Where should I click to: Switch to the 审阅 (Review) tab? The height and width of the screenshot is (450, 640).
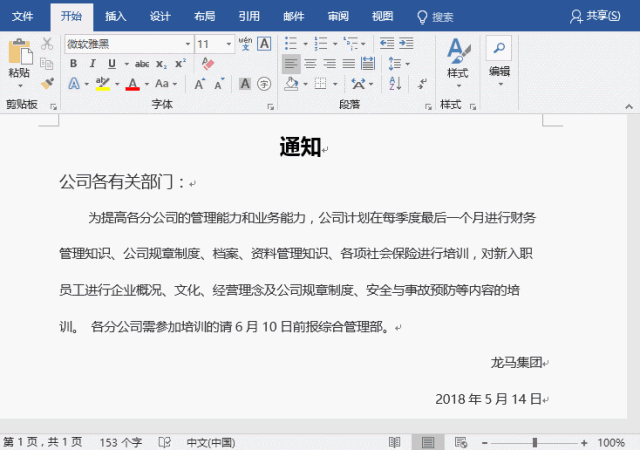(338, 16)
